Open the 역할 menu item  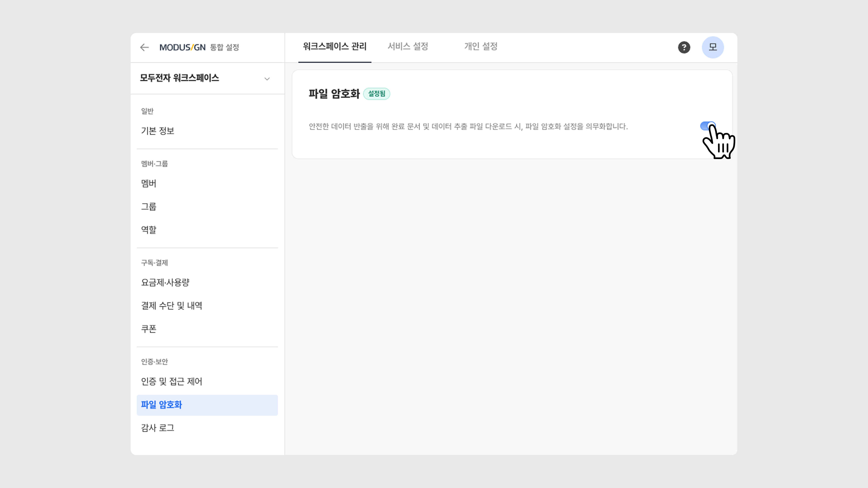149,230
